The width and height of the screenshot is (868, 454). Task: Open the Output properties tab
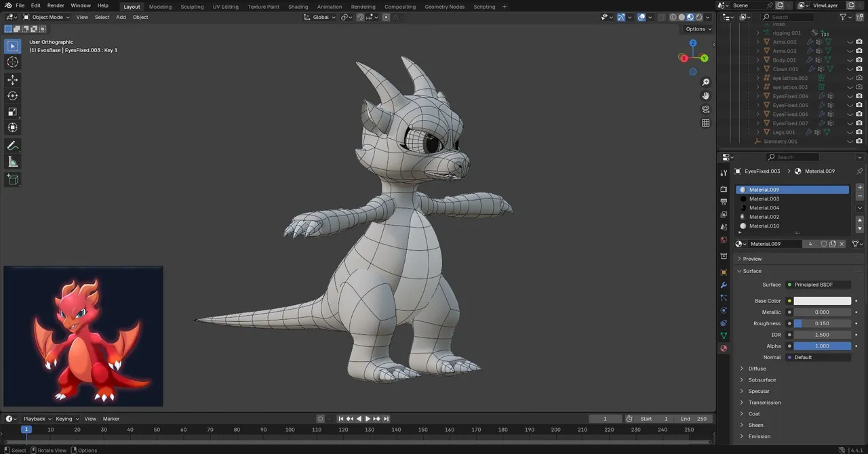coord(724,202)
